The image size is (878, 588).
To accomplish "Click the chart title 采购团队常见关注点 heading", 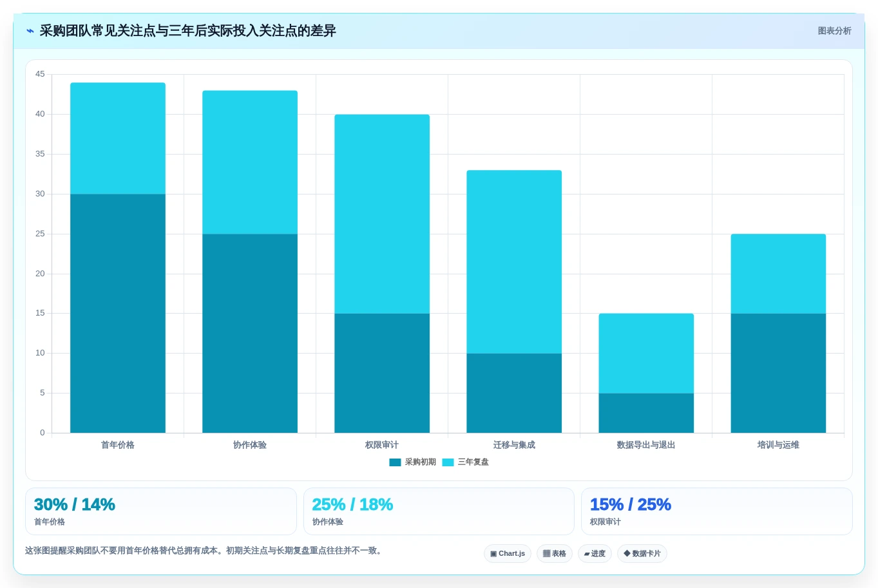I will (x=188, y=31).
